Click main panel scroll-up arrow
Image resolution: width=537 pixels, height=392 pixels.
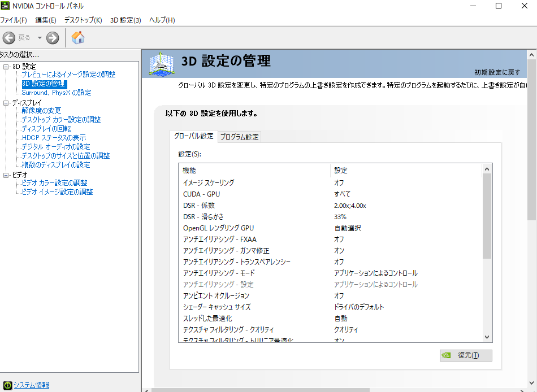click(x=531, y=54)
